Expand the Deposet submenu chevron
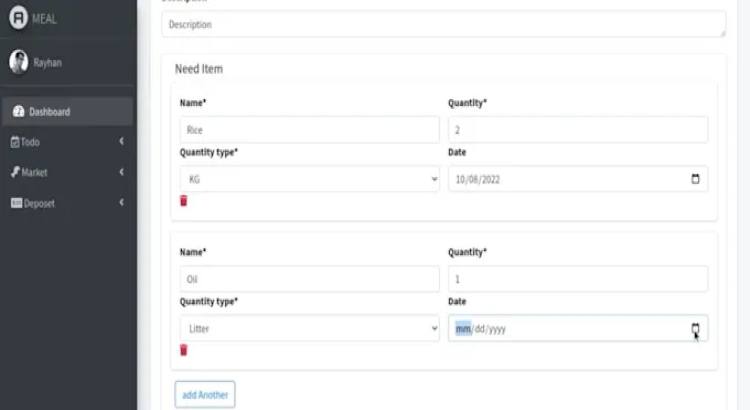The image size is (750, 410). (121, 203)
